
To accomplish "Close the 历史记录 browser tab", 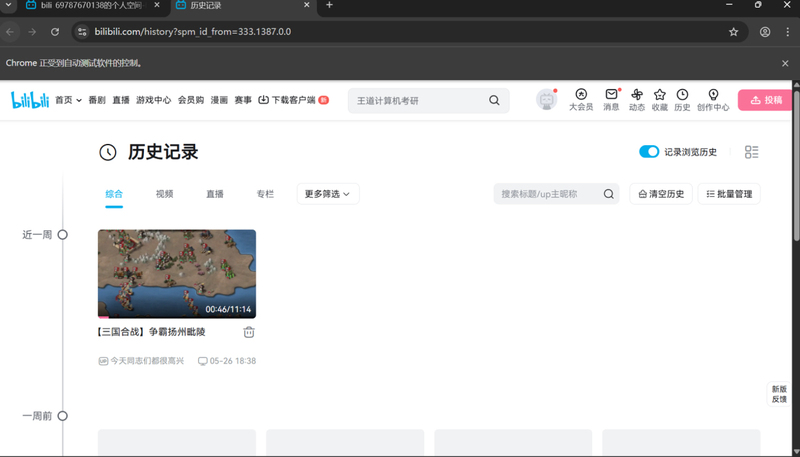I will [x=307, y=5].
